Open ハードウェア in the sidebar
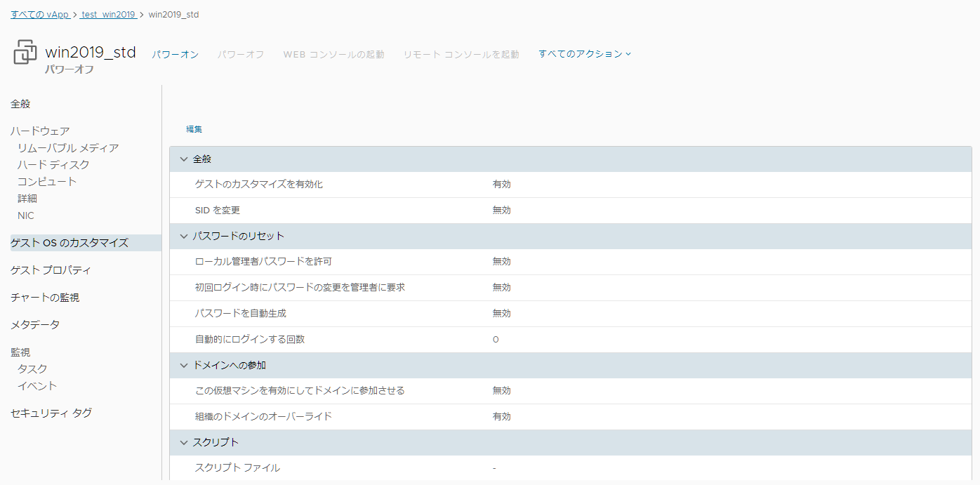Screen dimensions: 980x485 pyautogui.click(x=40, y=131)
